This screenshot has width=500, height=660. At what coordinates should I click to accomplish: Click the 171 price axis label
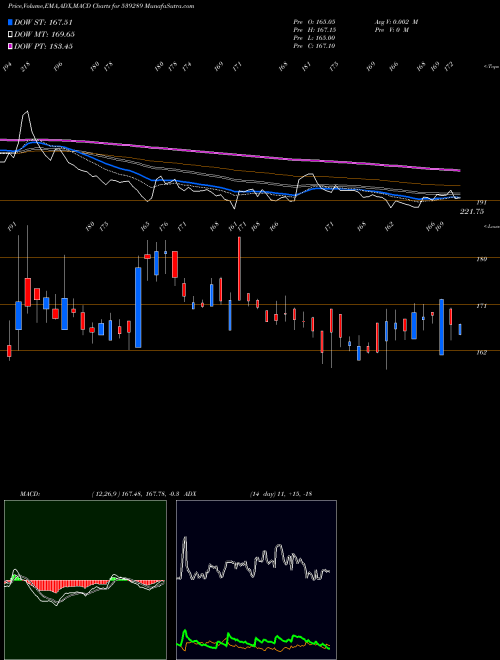[x=481, y=306]
